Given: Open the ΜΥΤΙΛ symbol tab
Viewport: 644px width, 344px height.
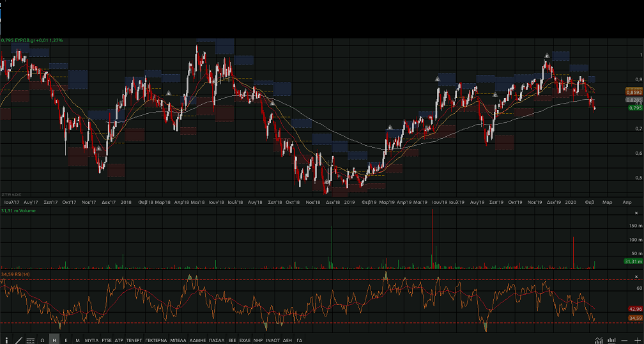Looking at the screenshot, I should 91,340.
